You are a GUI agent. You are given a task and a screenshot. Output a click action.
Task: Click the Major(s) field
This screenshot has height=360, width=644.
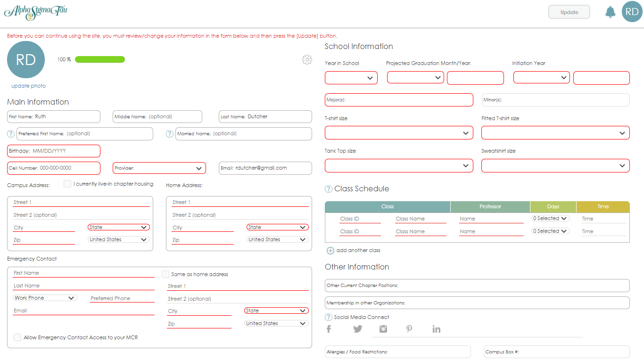(x=399, y=100)
